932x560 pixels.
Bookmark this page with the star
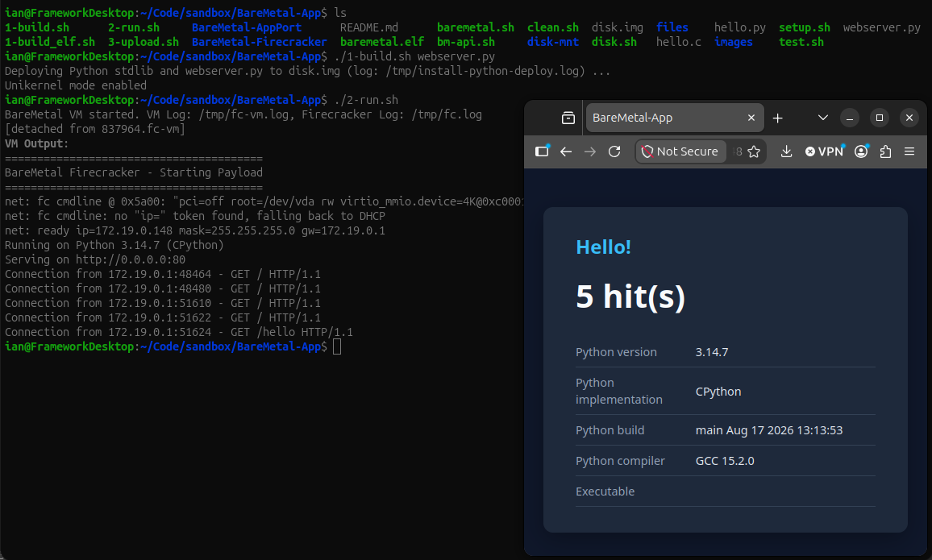pos(754,151)
